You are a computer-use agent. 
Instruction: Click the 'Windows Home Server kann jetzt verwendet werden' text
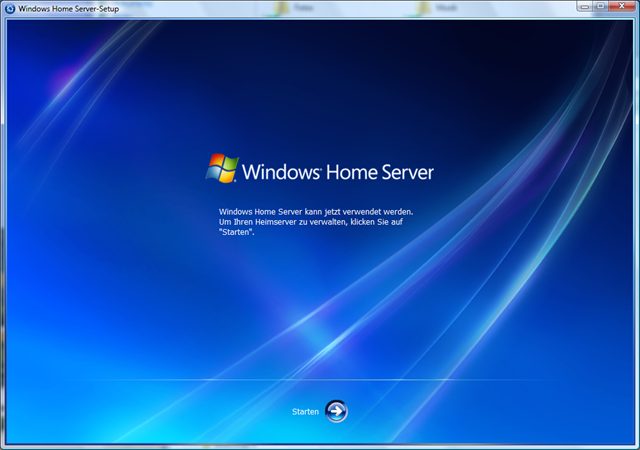coord(316,212)
